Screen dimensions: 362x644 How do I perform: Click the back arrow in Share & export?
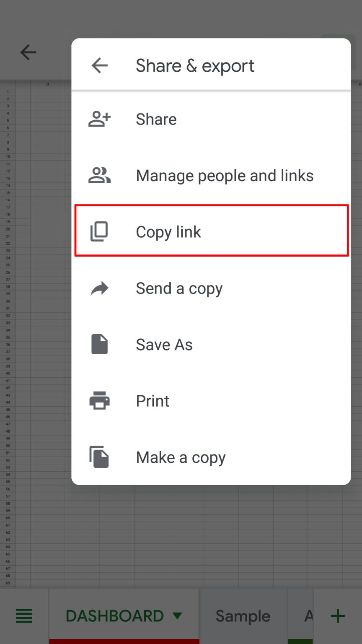point(99,65)
